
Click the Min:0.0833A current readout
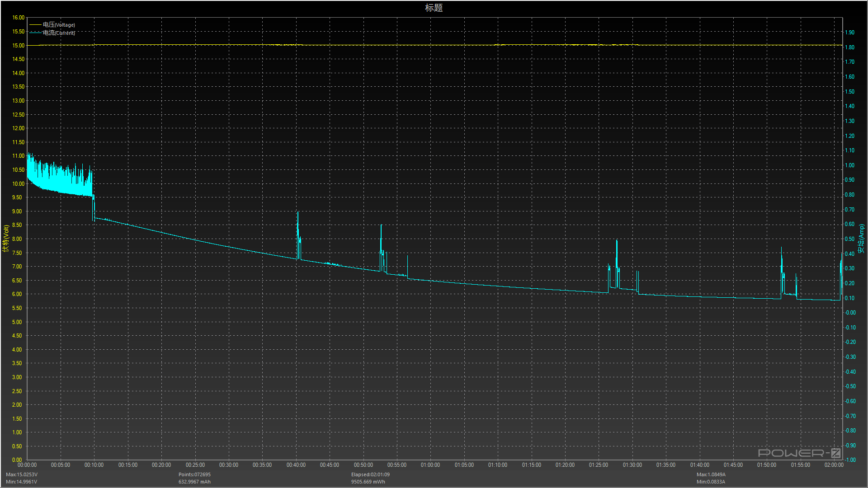[x=711, y=482]
